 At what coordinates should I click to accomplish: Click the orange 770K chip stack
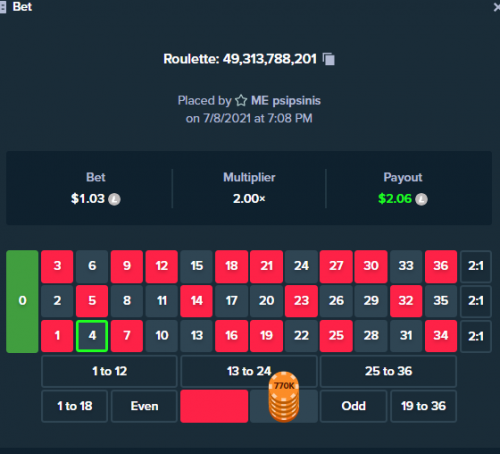click(x=284, y=397)
